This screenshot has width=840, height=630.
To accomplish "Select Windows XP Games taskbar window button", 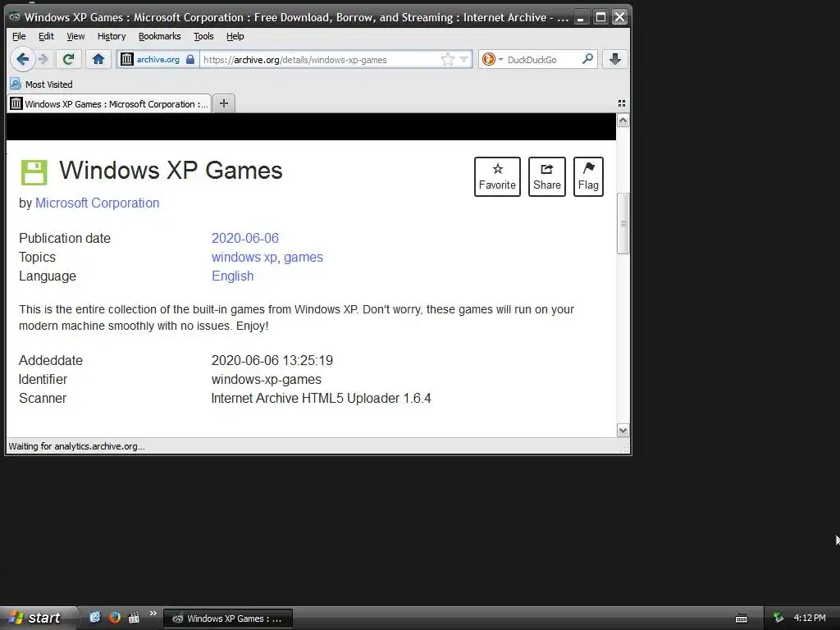I will (228, 619).
